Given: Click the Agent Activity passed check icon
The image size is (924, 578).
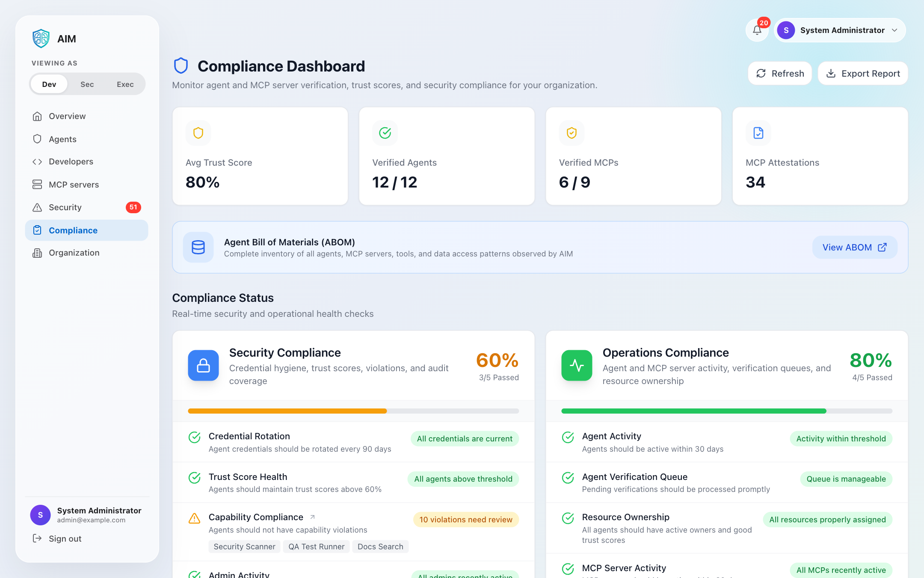Looking at the screenshot, I should click(x=568, y=437).
